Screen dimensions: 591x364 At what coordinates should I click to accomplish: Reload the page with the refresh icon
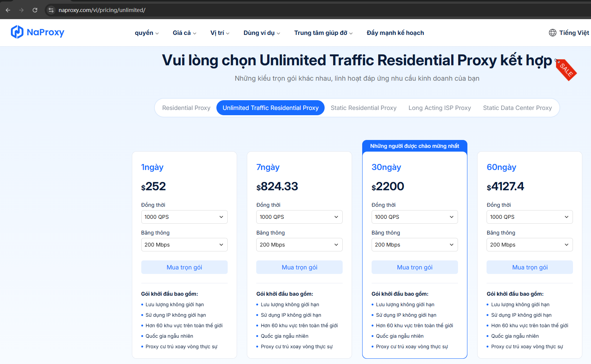tap(35, 10)
